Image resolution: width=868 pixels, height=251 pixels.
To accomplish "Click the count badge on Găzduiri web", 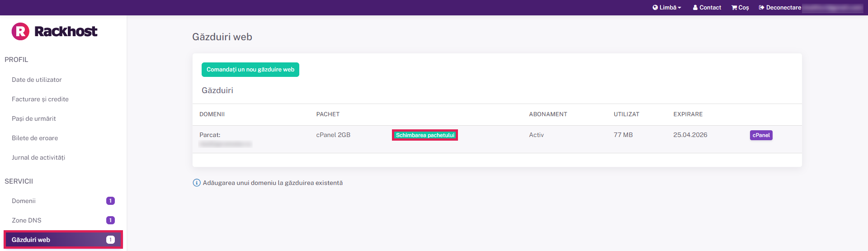I will [x=110, y=240].
